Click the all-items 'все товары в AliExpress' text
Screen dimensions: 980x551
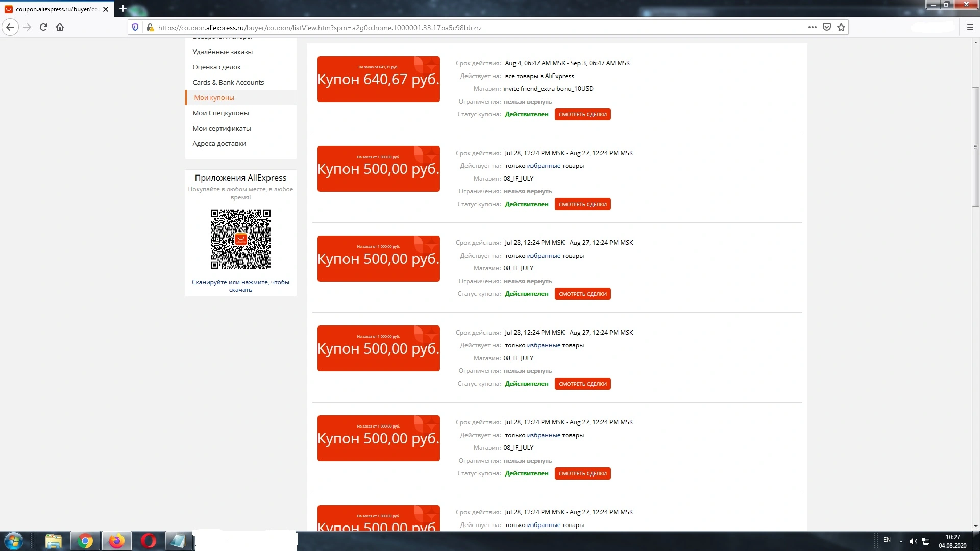pos(540,76)
